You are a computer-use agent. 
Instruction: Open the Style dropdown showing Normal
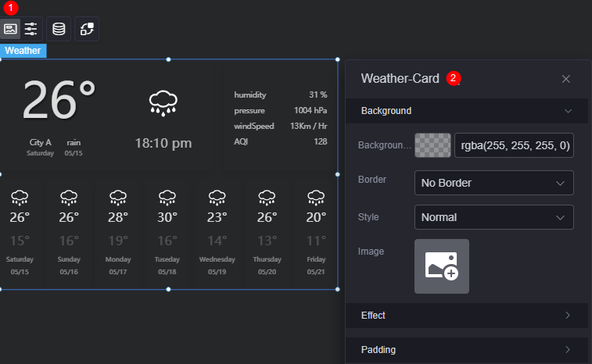click(493, 217)
